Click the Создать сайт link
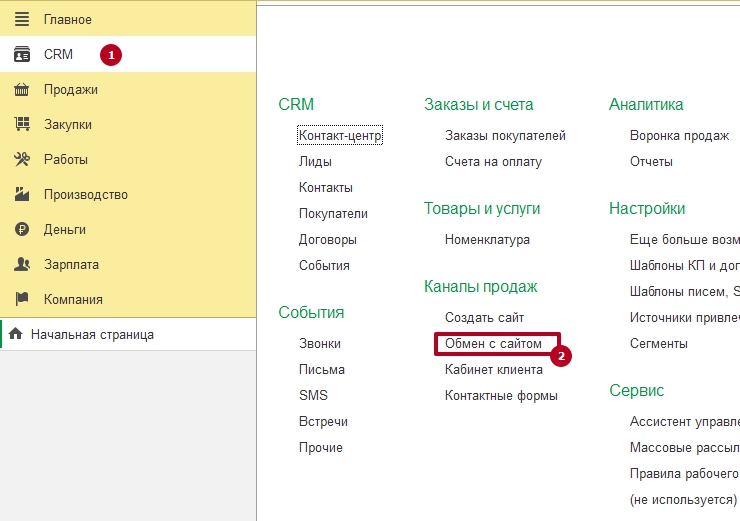The image size is (740, 521). [x=484, y=317]
